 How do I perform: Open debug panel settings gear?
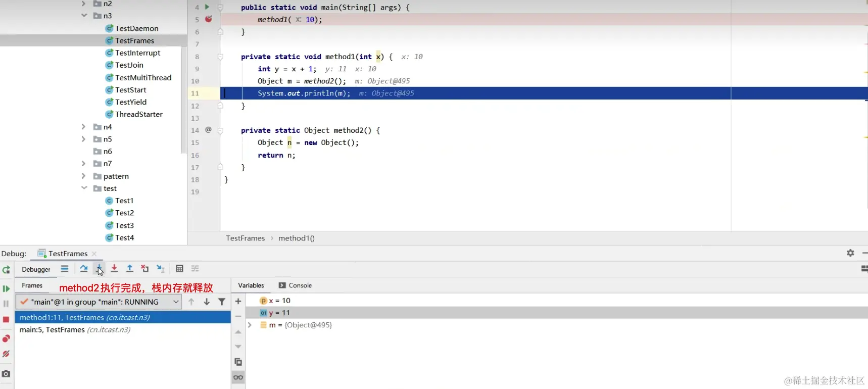coord(850,253)
